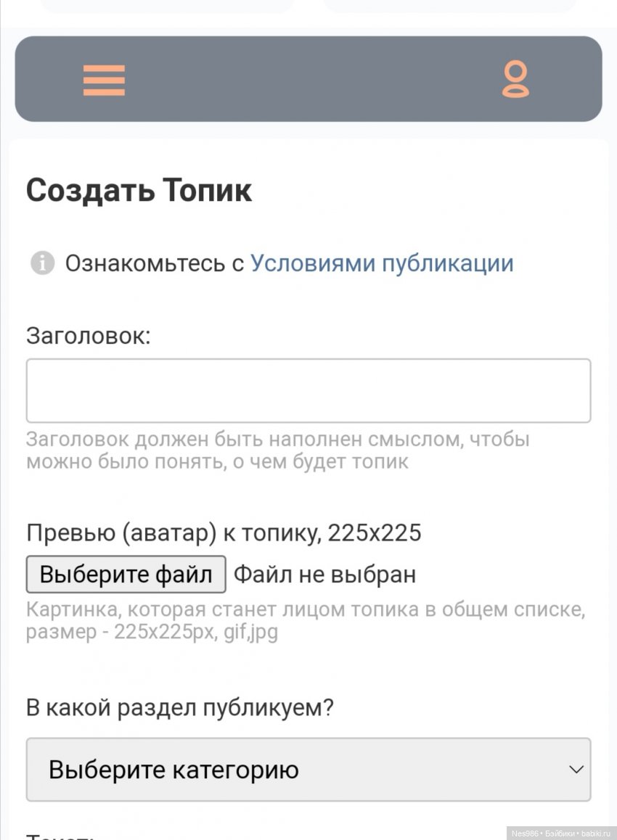Screen dimensions: 617x840
Task: Click the Ознакомьтесь с text
Action: (x=154, y=263)
